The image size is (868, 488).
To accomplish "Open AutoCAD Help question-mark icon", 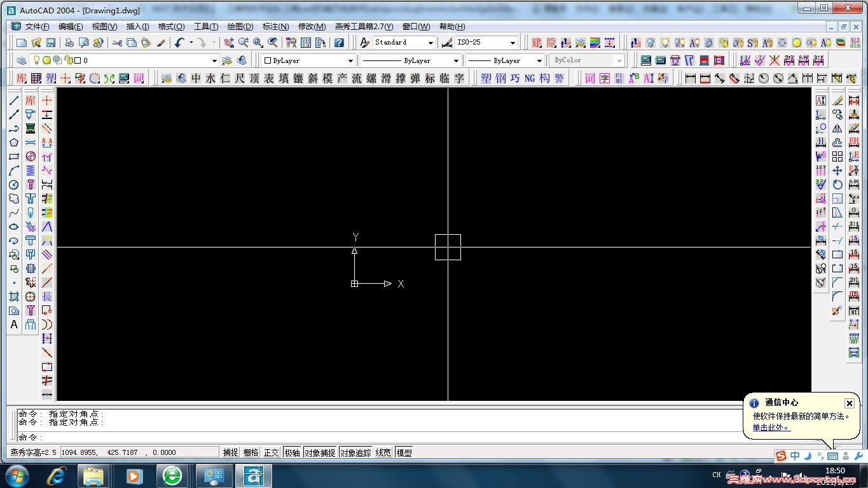I will coord(340,43).
